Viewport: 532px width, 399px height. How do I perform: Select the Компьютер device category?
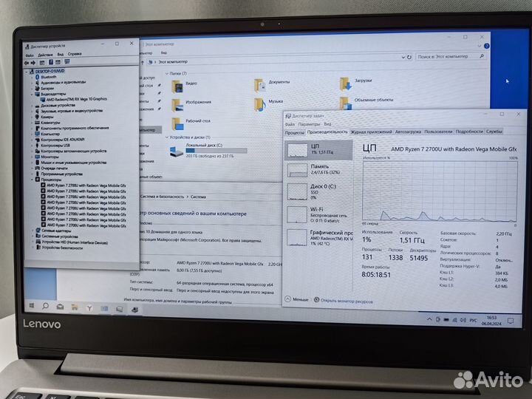tap(50, 134)
